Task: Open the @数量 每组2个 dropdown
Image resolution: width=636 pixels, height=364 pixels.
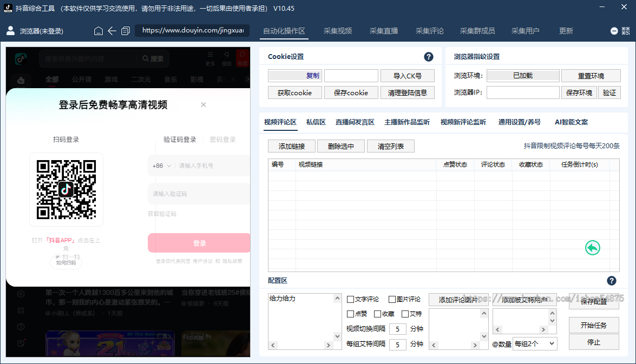Action: 535,344
